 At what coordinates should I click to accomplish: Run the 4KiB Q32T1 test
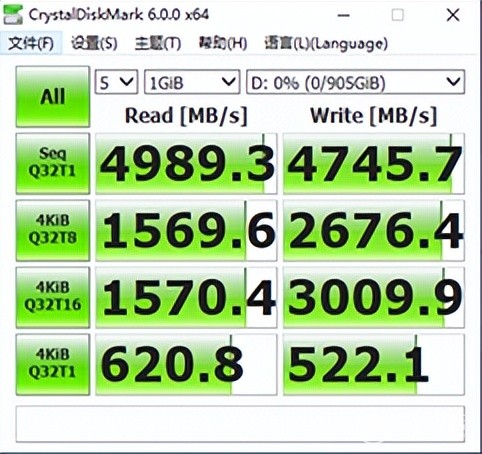pyautogui.click(x=53, y=364)
